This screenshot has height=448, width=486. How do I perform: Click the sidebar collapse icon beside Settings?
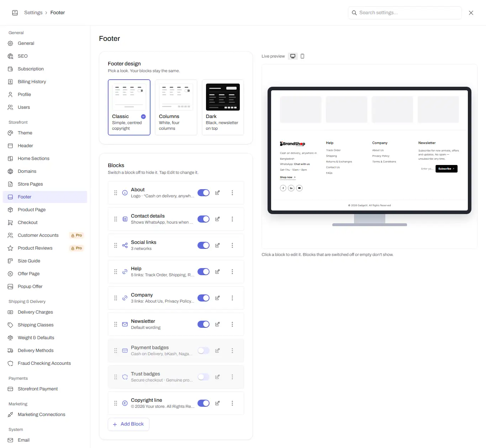click(15, 12)
